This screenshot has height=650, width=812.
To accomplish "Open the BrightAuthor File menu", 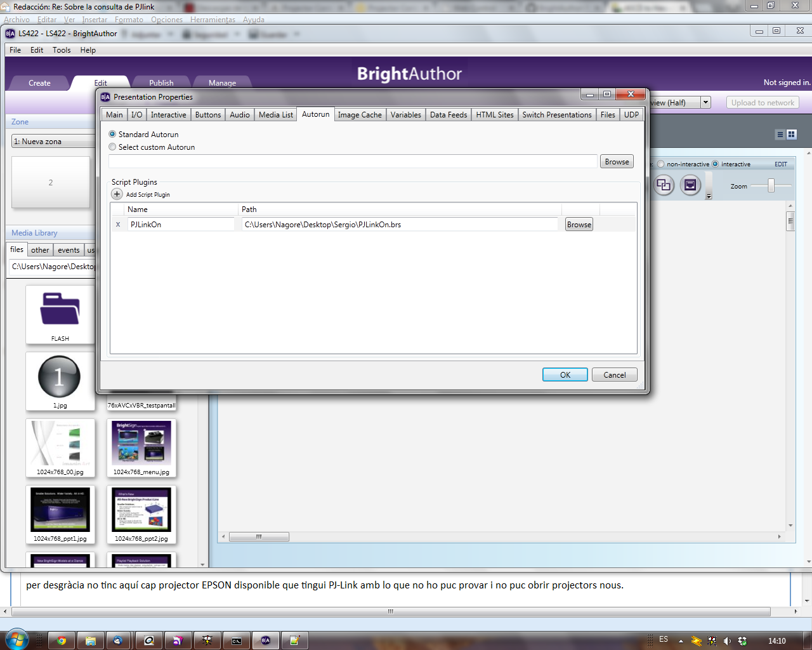I will (x=15, y=50).
